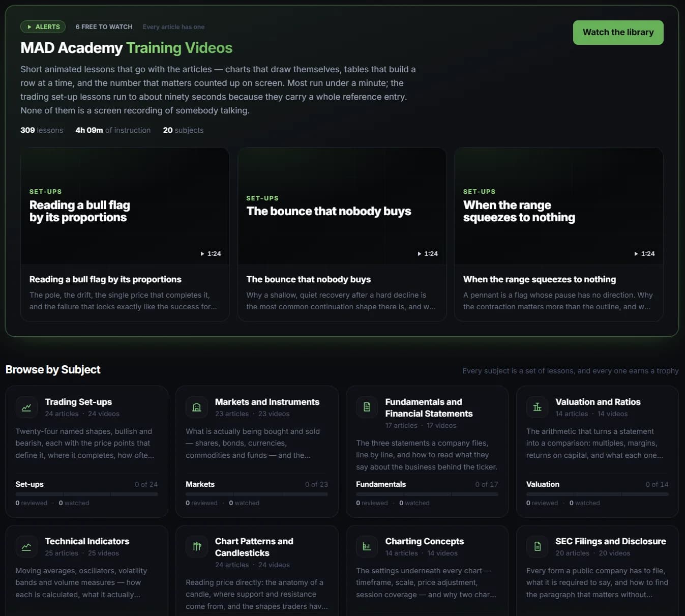Viewport: 685px width, 616px height.
Task: Click the Markets progress bar
Action: point(257,494)
